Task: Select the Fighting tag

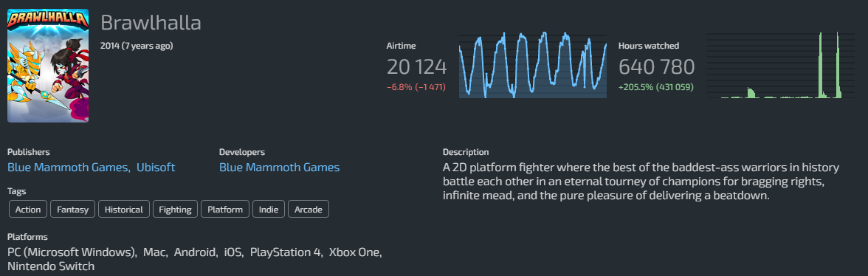Action: coord(175,209)
